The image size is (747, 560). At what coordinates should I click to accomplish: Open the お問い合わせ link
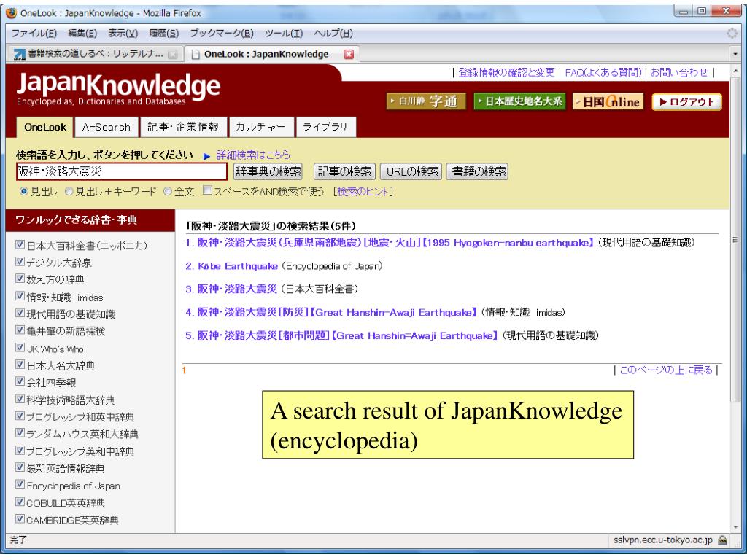coord(679,72)
